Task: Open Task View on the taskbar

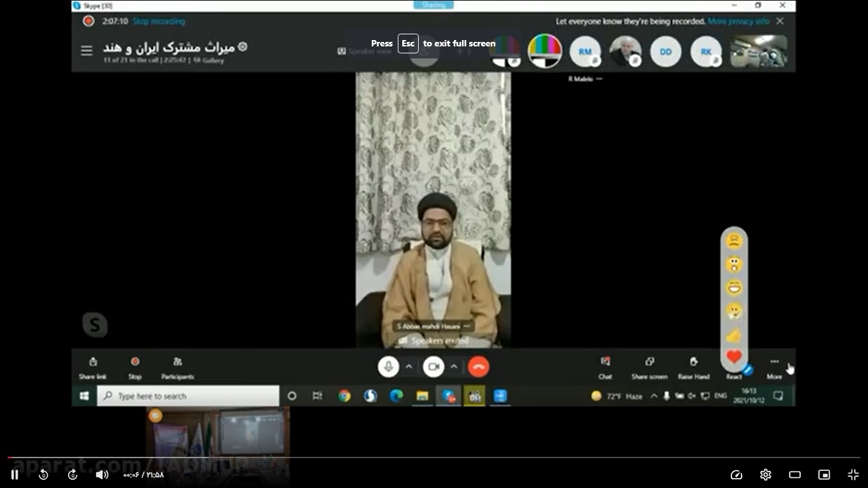Action: click(x=318, y=396)
